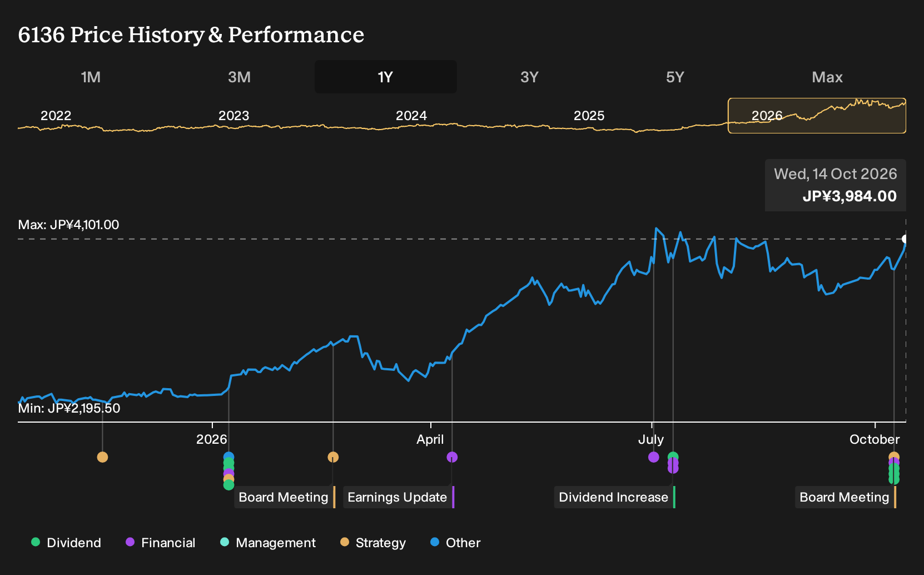This screenshot has width=924, height=575.
Task: Select the bottom purple marker in July cluster
Action: (x=673, y=468)
